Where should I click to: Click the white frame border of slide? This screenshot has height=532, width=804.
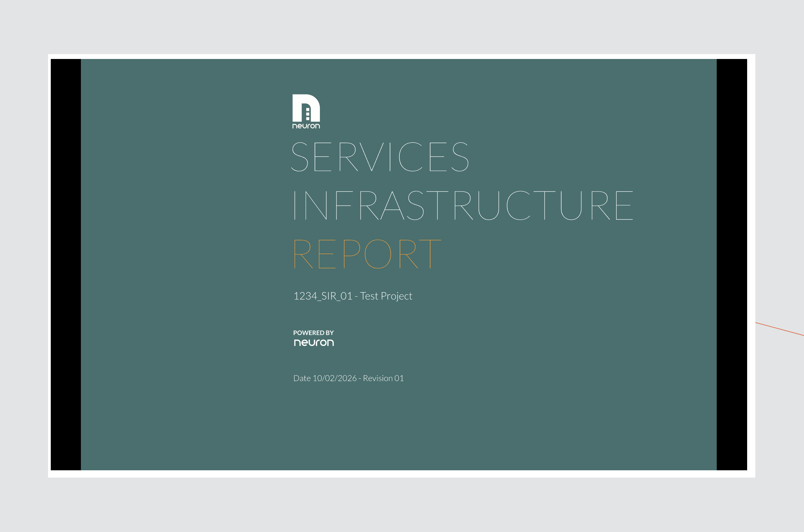(400, 474)
